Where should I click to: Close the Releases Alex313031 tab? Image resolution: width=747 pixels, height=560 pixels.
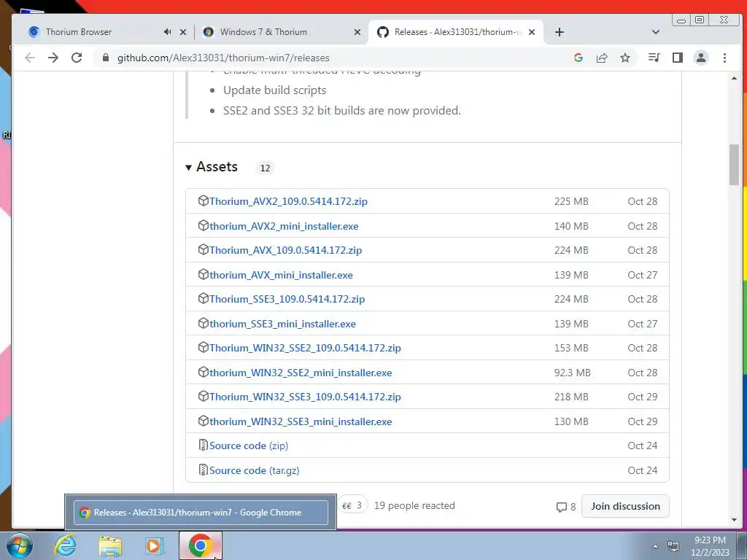pyautogui.click(x=532, y=32)
